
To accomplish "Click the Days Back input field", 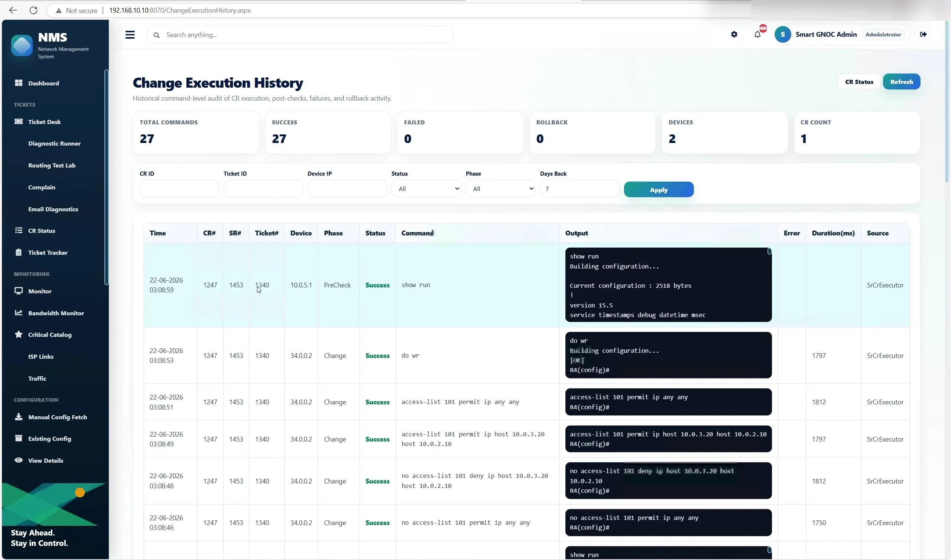I will 580,189.
